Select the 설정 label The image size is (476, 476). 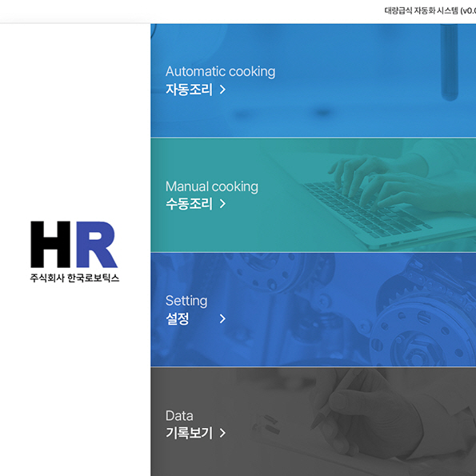tap(178, 318)
